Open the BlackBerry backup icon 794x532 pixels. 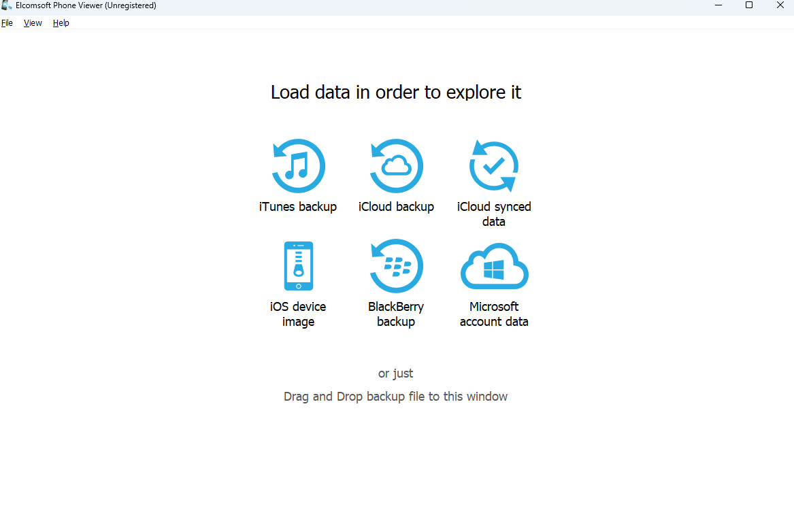[396, 266]
